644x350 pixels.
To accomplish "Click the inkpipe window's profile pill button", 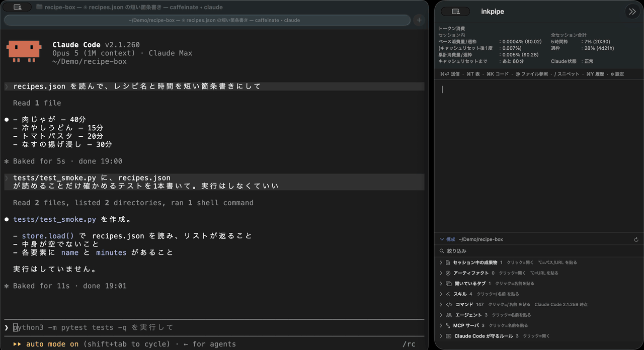I will 456,11.
